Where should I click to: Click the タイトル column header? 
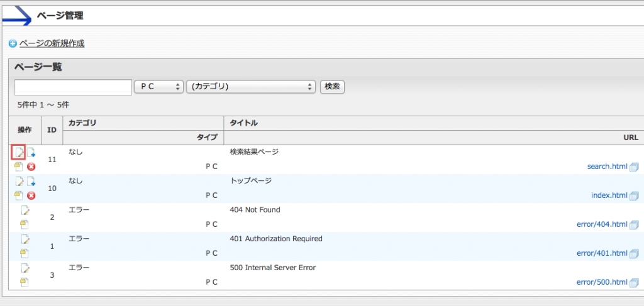pos(244,123)
